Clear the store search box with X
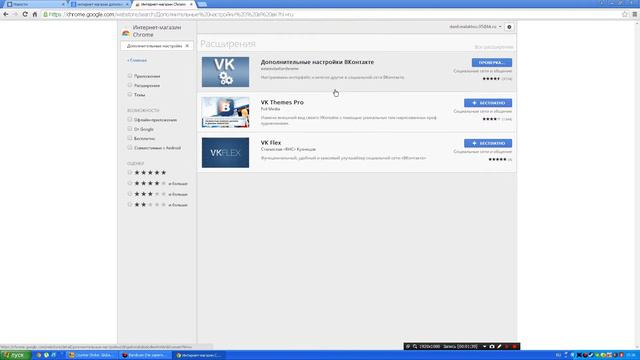 187,46
